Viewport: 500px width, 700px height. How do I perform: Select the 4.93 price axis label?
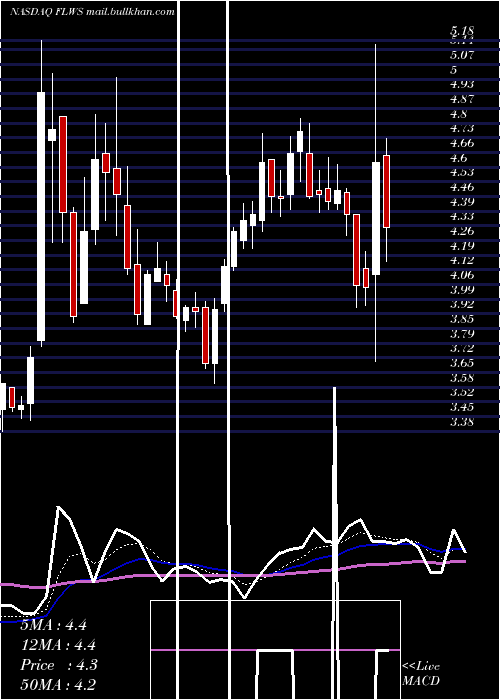click(462, 84)
